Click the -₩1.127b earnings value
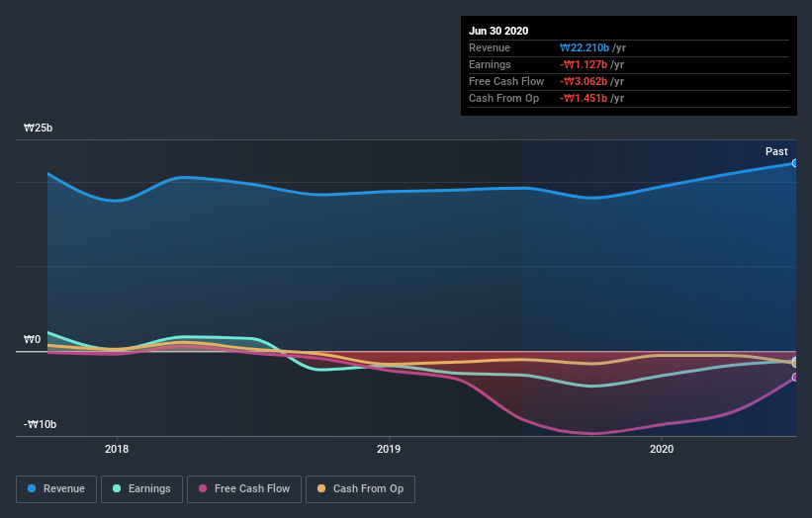The image size is (812, 518). (x=584, y=64)
